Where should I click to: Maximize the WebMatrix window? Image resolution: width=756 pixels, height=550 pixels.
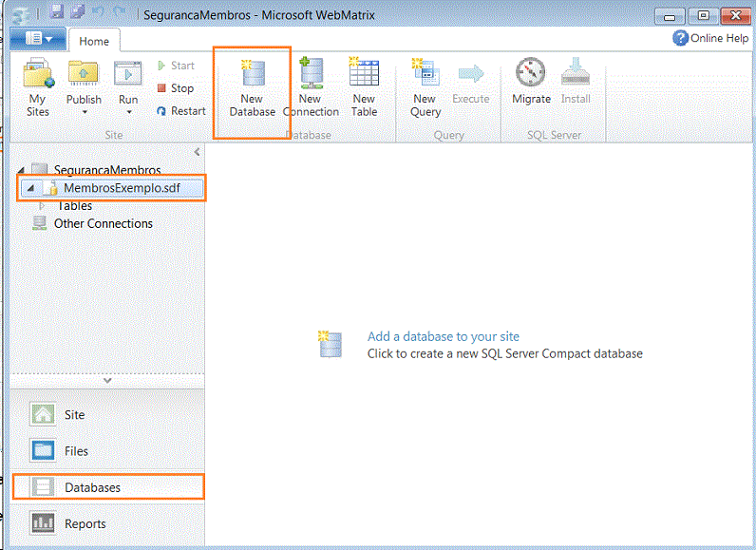[703, 15]
